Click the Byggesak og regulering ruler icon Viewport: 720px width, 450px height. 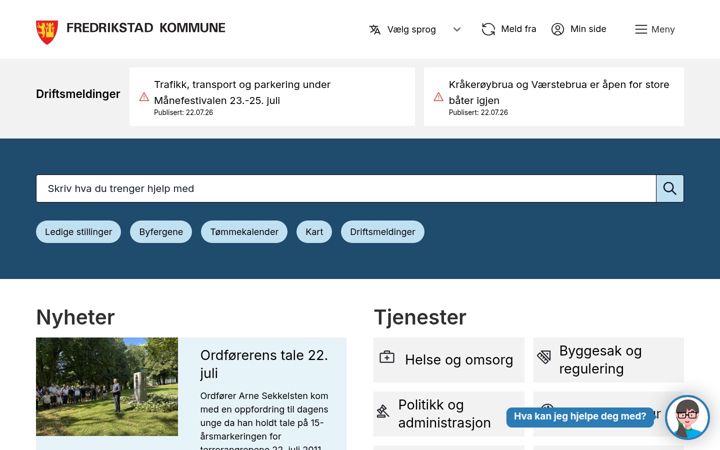pyautogui.click(x=544, y=357)
